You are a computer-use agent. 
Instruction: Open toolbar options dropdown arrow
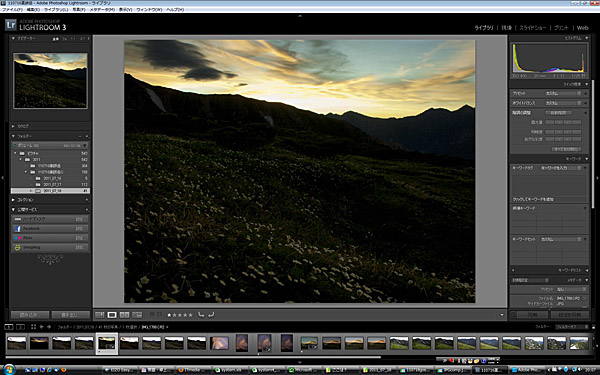[502, 315]
